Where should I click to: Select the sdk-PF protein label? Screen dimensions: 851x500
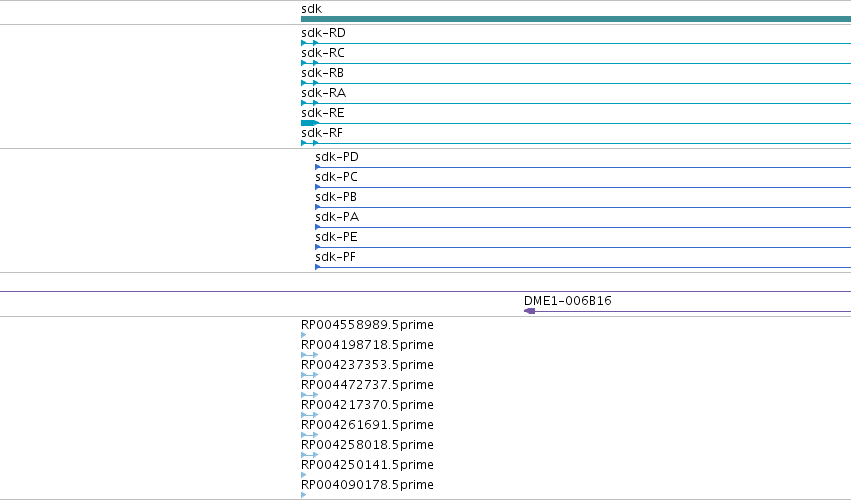click(x=335, y=257)
